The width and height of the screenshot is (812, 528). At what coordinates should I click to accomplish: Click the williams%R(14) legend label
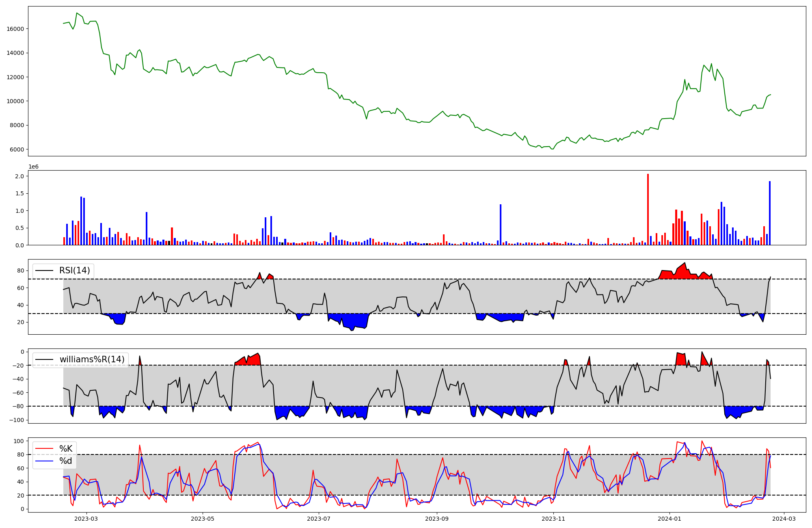[x=92, y=359]
